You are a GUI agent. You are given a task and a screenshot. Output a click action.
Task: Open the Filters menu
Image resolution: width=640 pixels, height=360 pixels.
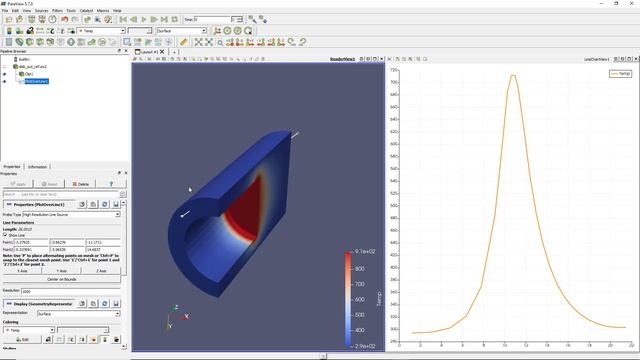[x=57, y=11]
